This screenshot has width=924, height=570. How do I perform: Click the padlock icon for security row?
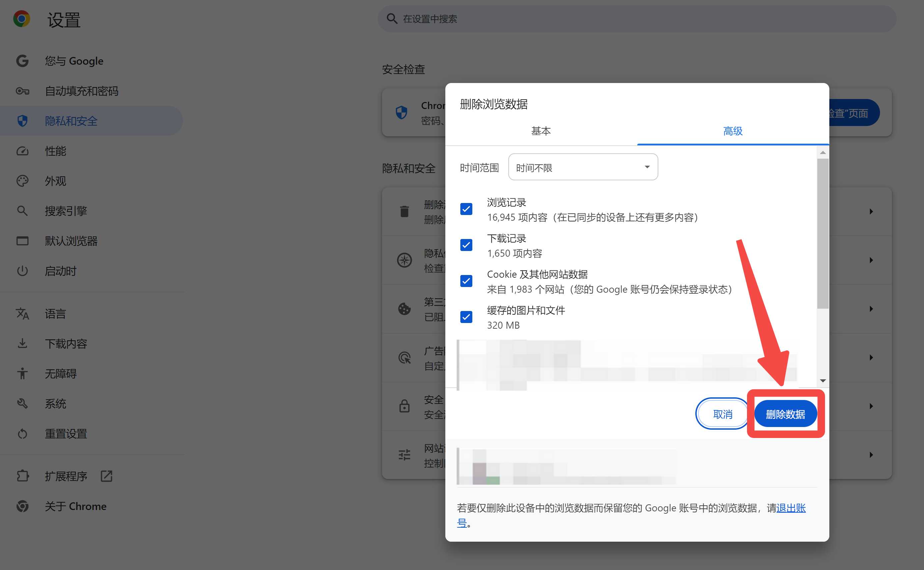tap(405, 406)
